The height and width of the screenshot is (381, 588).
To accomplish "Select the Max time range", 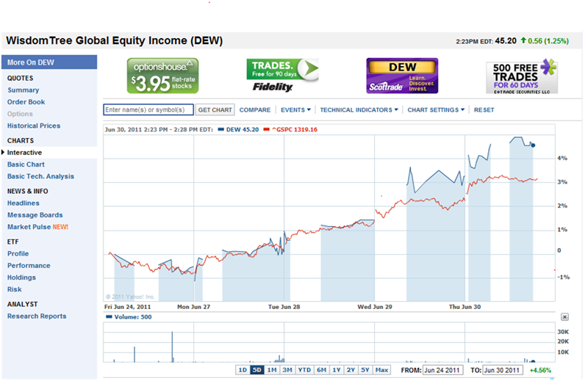I will coord(381,370).
